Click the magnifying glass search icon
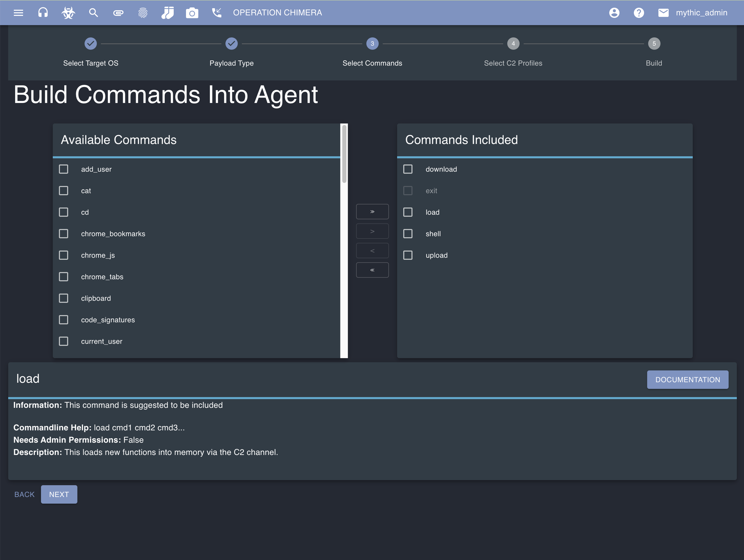 93,13
